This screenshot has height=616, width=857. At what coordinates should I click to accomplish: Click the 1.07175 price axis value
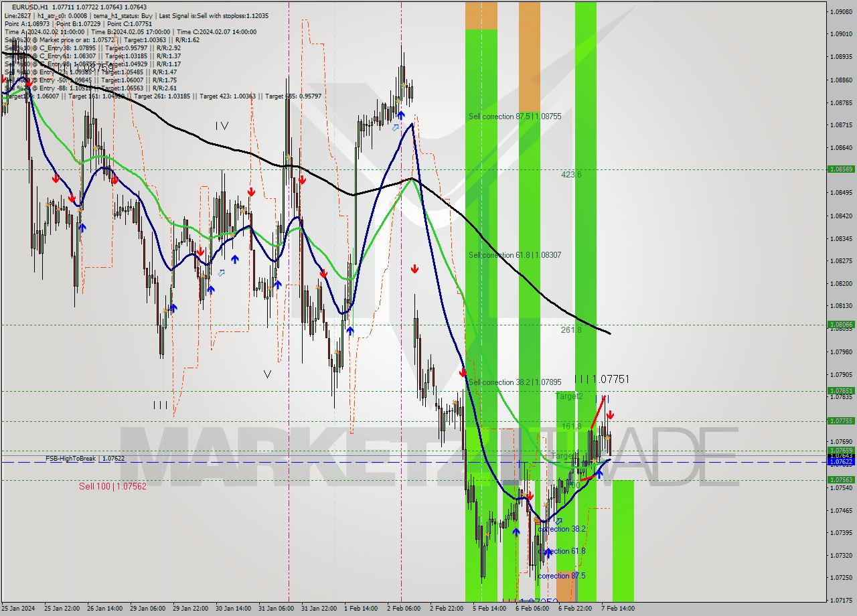click(841, 601)
